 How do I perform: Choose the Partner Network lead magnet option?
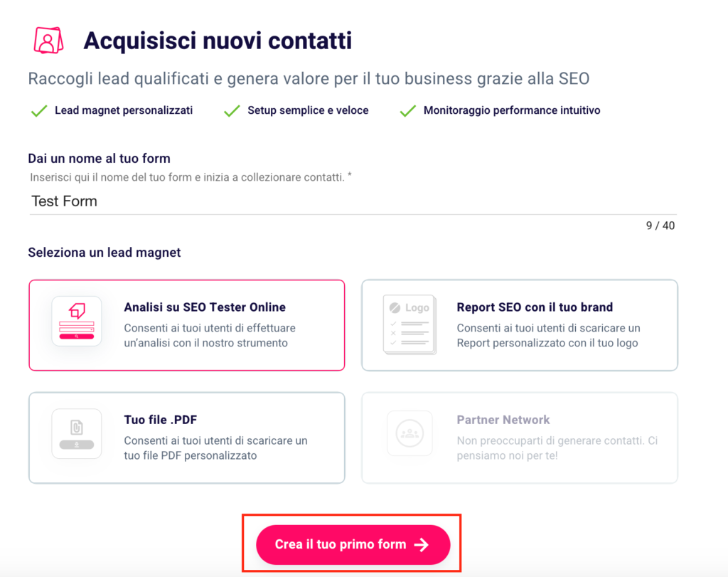tap(520, 438)
